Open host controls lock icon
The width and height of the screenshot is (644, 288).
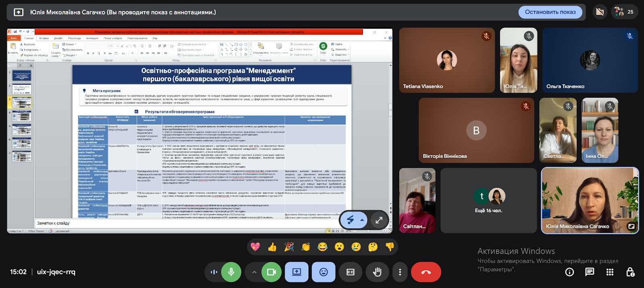(x=630, y=272)
